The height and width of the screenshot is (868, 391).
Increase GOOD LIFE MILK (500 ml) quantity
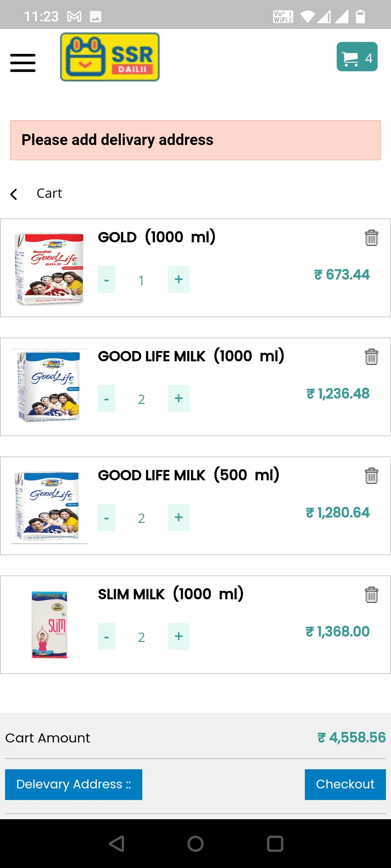coord(178,518)
